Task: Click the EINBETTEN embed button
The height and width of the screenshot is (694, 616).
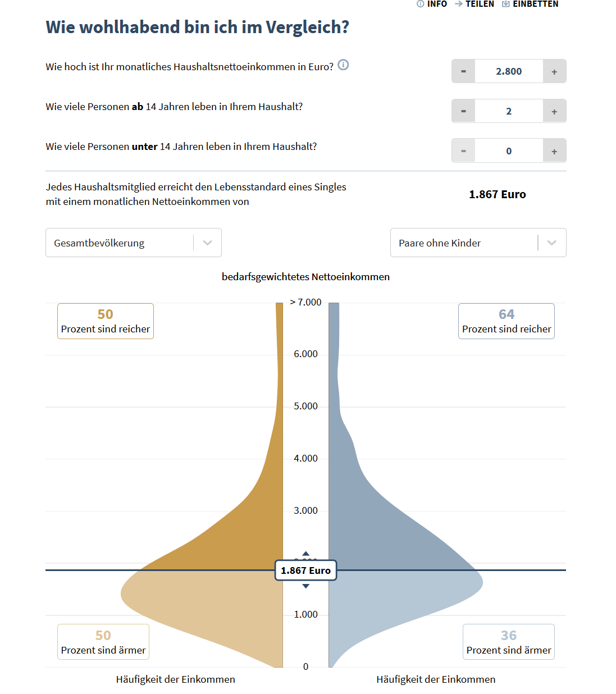Action: 530,4
